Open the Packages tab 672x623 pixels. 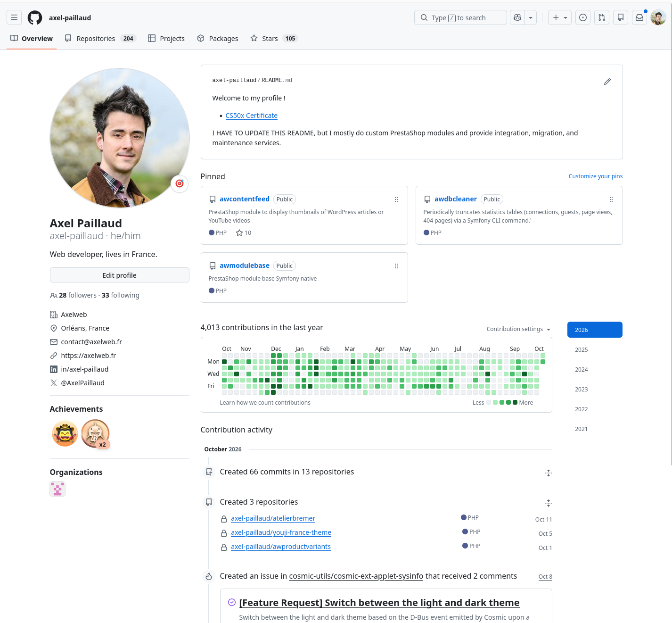218,39
